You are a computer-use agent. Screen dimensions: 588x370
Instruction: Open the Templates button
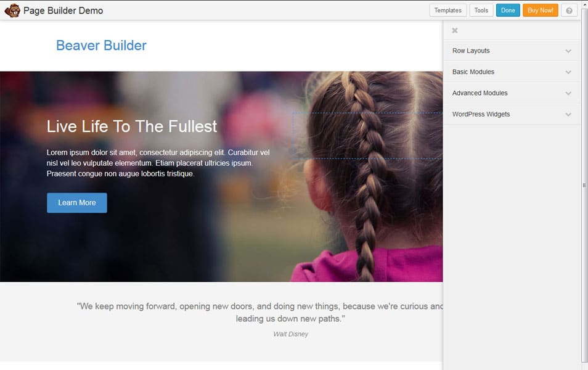click(x=448, y=10)
